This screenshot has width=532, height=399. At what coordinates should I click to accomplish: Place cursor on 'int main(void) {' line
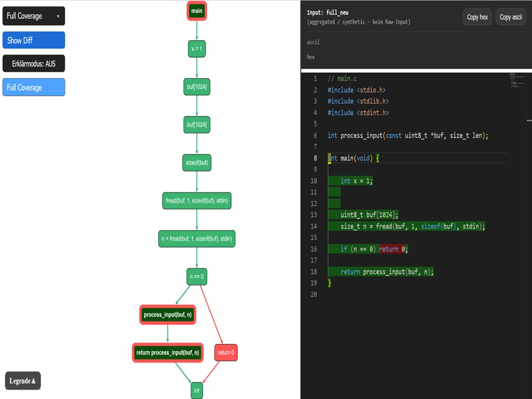(x=354, y=158)
